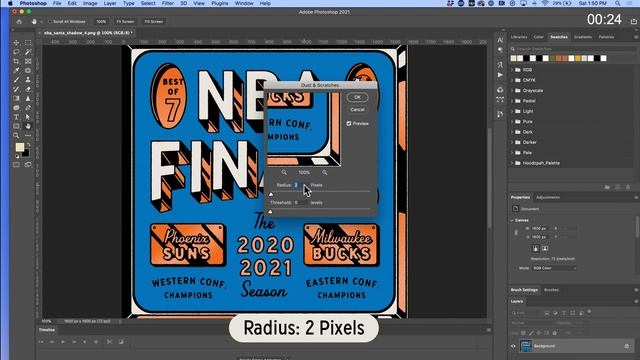Click the Fill Screen button
Viewport: 640px width, 360px height.
[x=154, y=22]
